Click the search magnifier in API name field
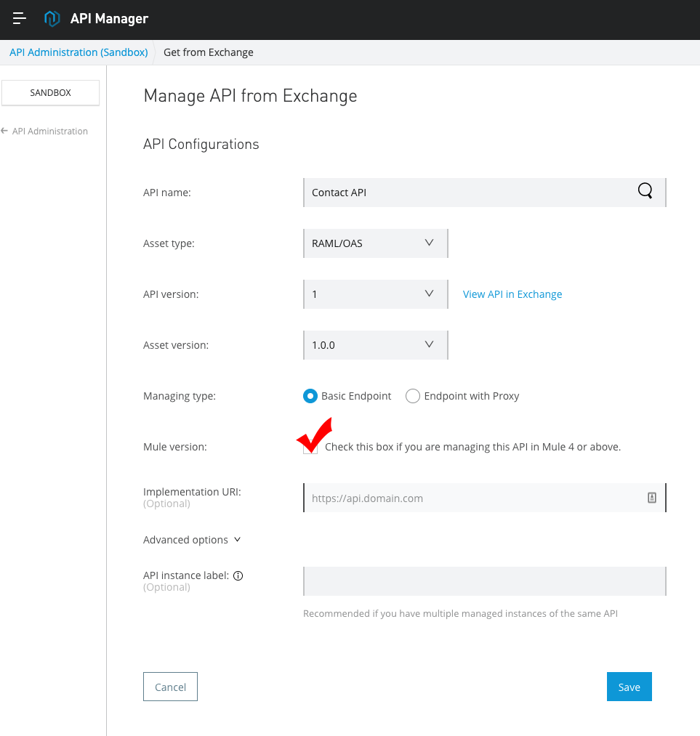The width and height of the screenshot is (700, 736). click(x=645, y=191)
